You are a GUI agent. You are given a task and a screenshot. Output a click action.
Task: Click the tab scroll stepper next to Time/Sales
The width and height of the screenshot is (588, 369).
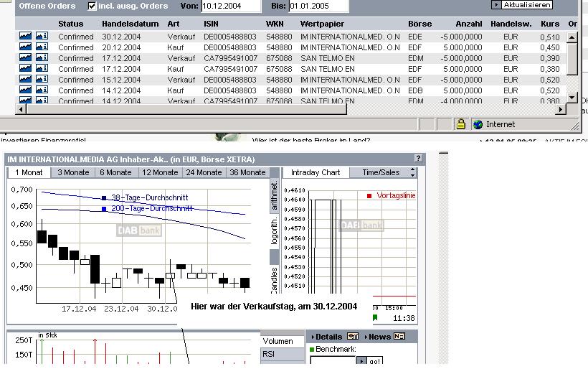point(413,172)
